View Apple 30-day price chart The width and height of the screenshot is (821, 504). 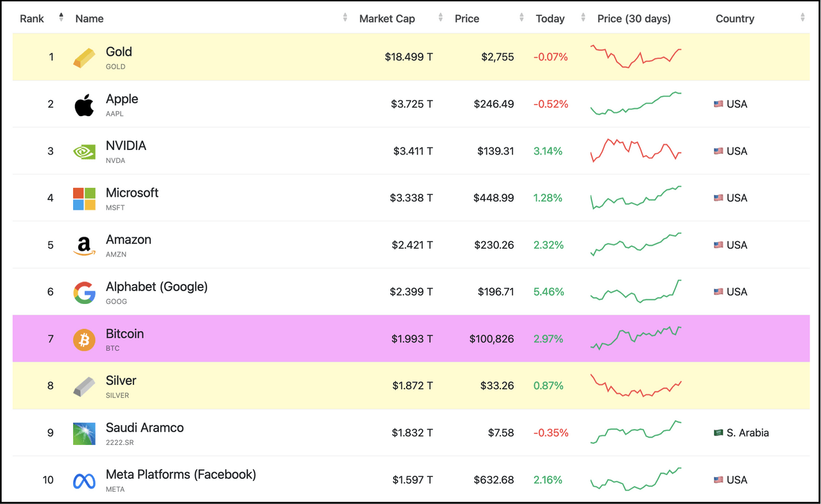636,103
